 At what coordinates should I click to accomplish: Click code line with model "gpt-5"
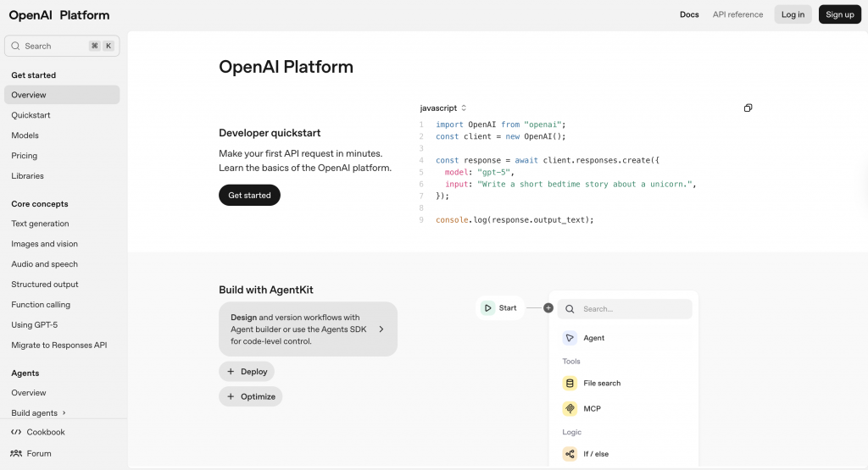(480, 172)
